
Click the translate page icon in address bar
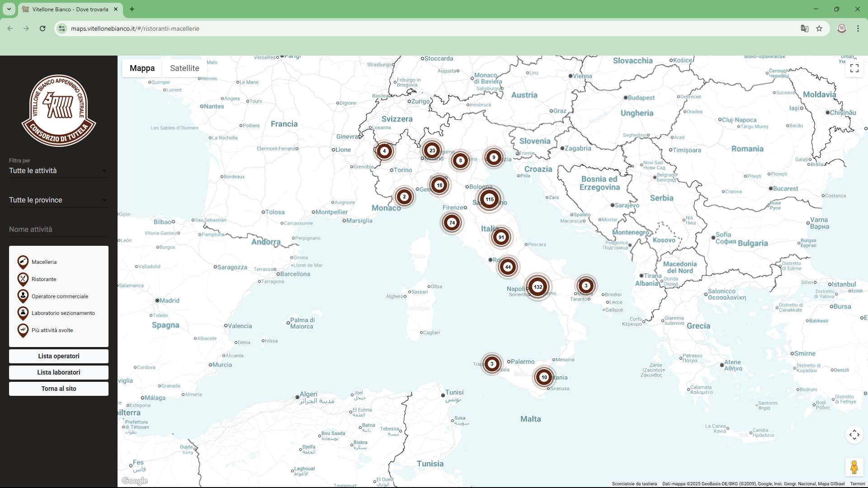pyautogui.click(x=805, y=28)
